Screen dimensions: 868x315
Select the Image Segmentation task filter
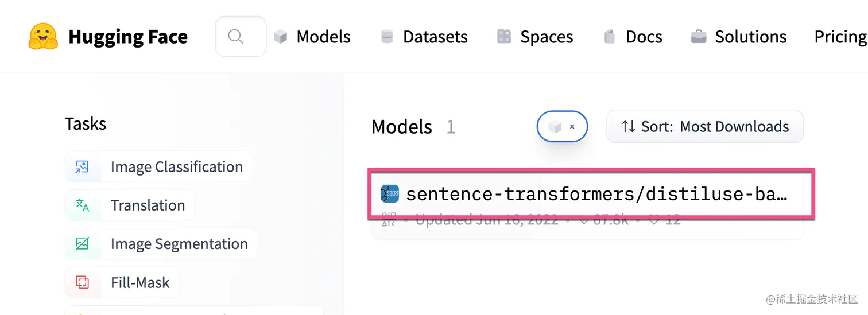point(179,244)
